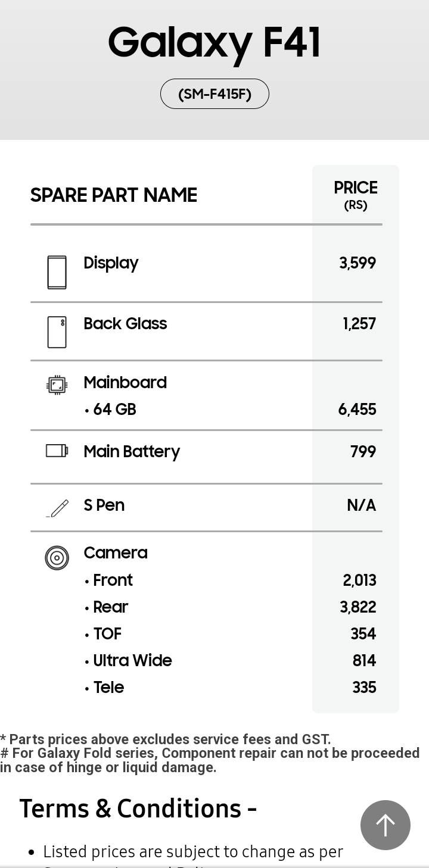
Task: Click the S Pen N/A value
Action: coord(362,505)
